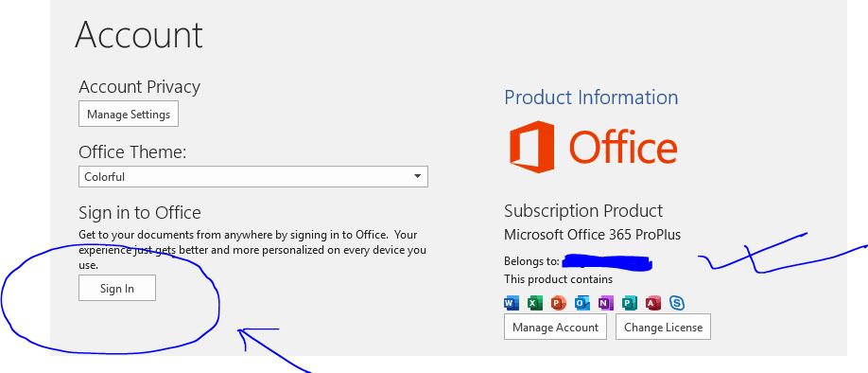The height and width of the screenshot is (373, 868).
Task: Click the Skype for Business icon
Action: click(677, 303)
